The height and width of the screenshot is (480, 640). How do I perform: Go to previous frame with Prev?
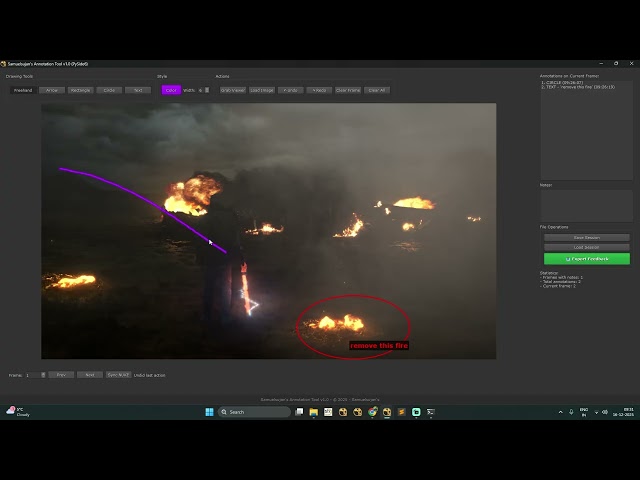pos(61,375)
